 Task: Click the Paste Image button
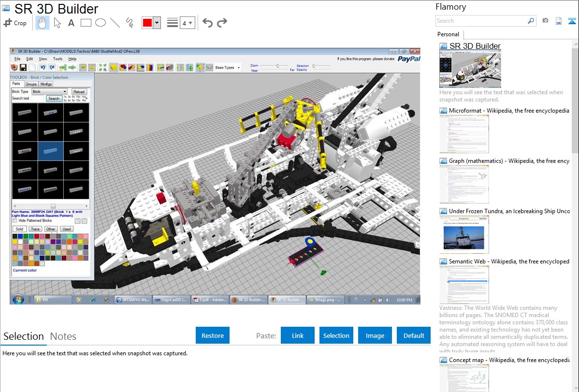click(x=375, y=335)
